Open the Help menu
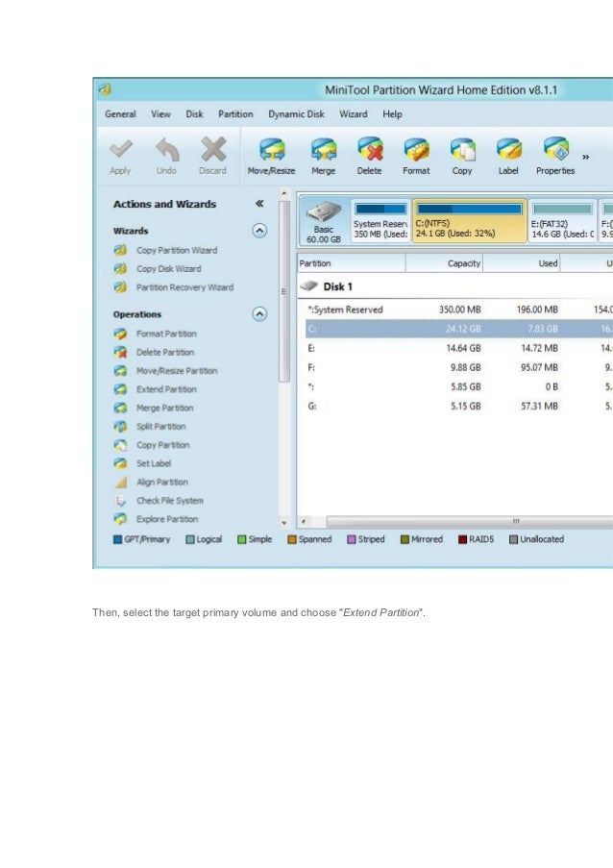 point(392,114)
